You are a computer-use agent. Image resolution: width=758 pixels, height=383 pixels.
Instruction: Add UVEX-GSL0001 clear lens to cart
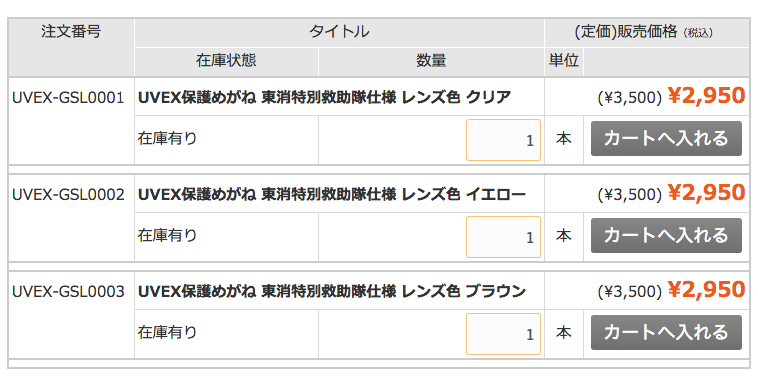pos(666,138)
